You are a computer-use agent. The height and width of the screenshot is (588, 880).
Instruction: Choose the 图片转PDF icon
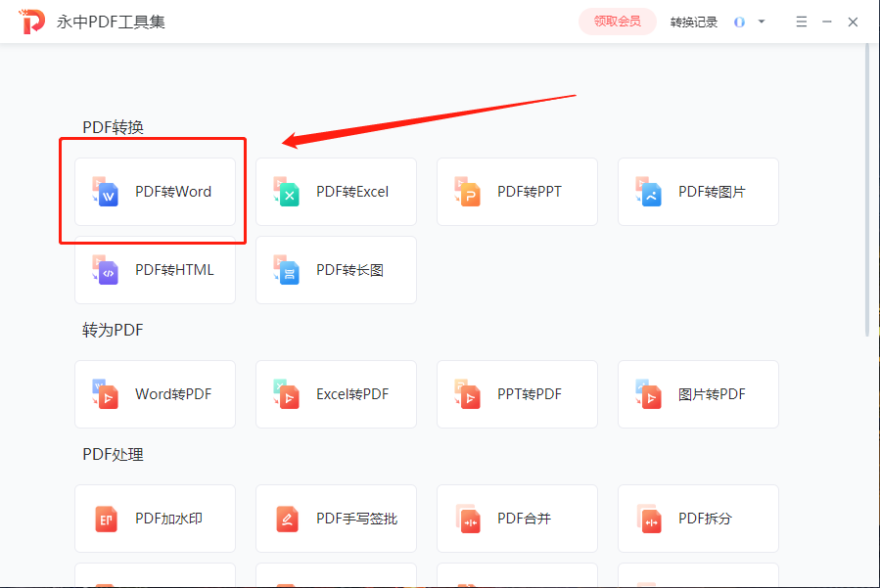click(x=649, y=394)
